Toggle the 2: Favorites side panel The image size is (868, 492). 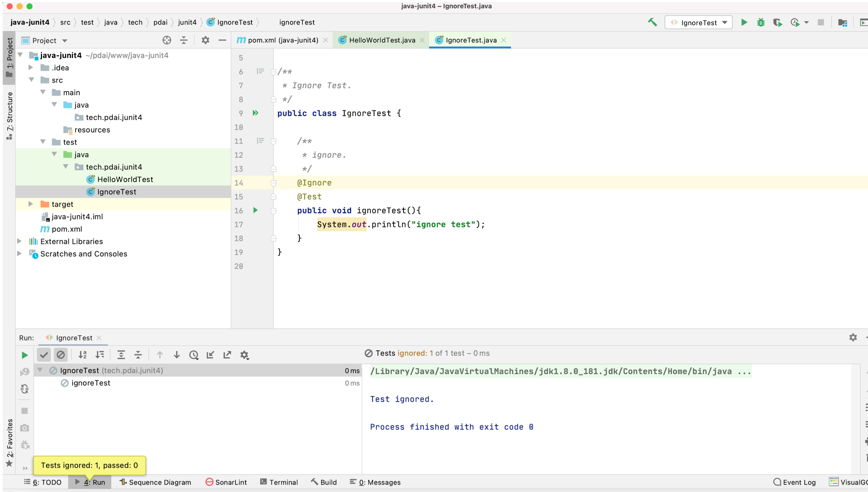click(x=9, y=443)
